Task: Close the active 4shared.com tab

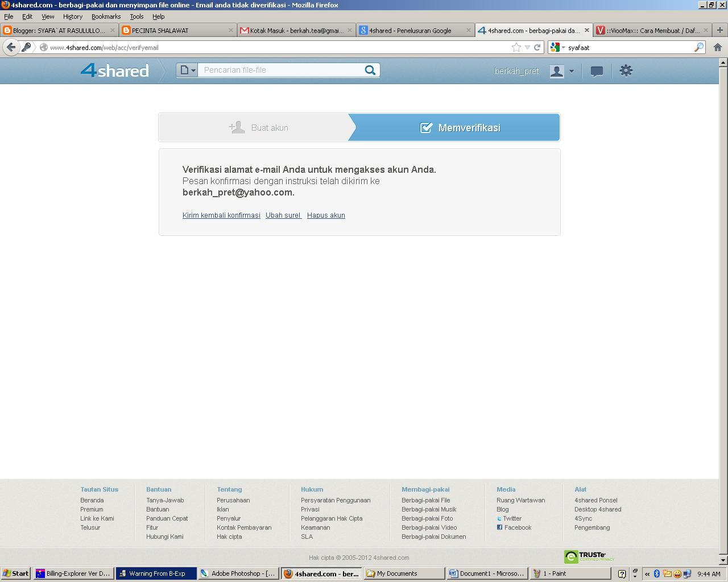Action: [587, 30]
